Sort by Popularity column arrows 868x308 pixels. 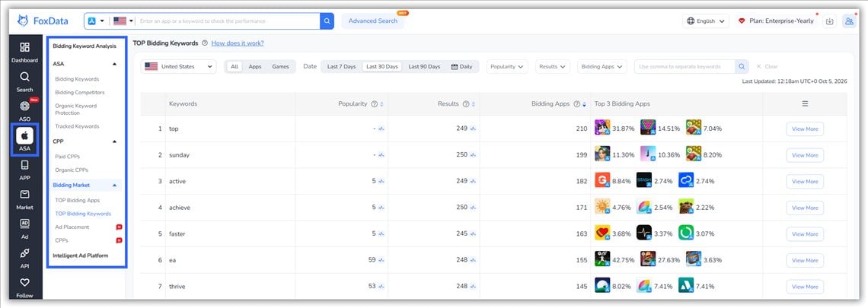click(381, 104)
